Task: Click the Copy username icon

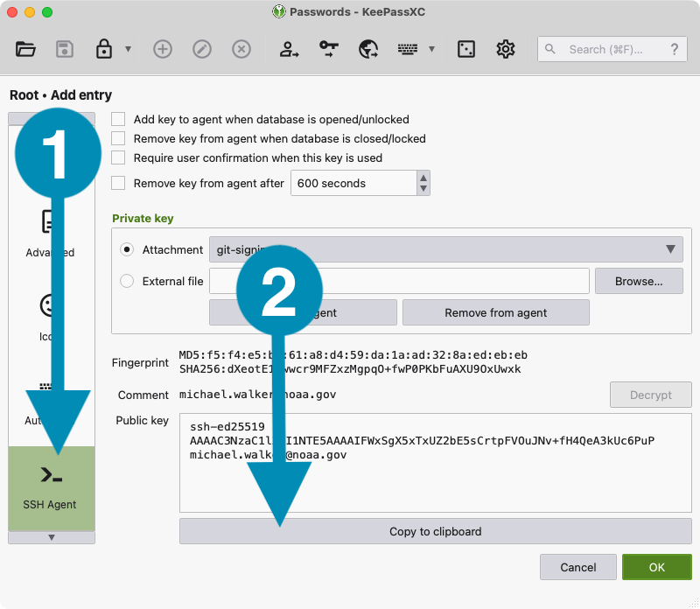Action: 289,49
